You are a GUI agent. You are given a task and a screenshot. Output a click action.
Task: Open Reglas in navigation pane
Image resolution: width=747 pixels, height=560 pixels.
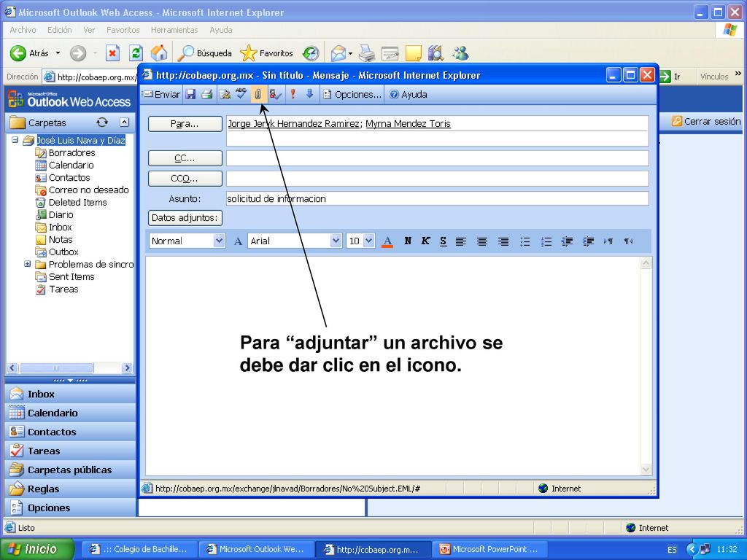point(70,489)
